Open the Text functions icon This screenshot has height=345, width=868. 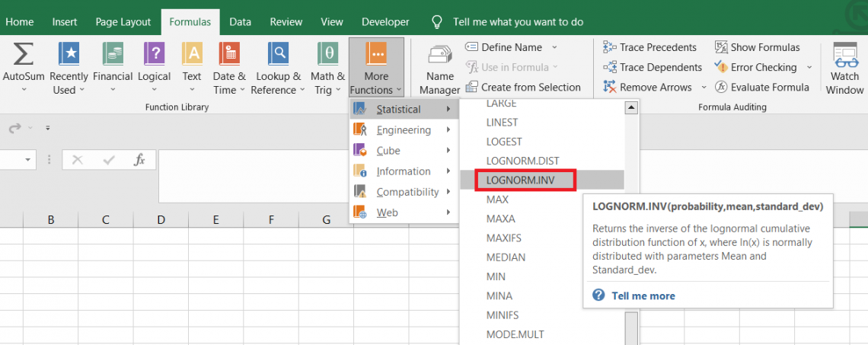(192, 55)
